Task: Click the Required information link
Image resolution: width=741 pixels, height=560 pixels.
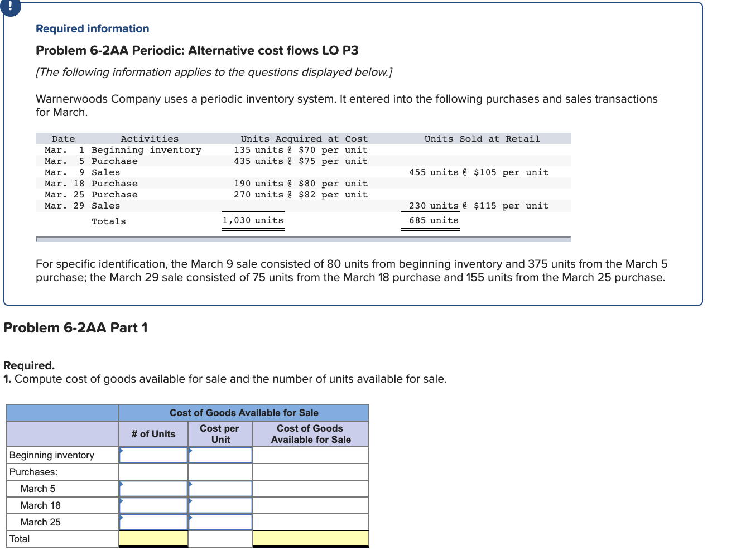Action: click(92, 28)
